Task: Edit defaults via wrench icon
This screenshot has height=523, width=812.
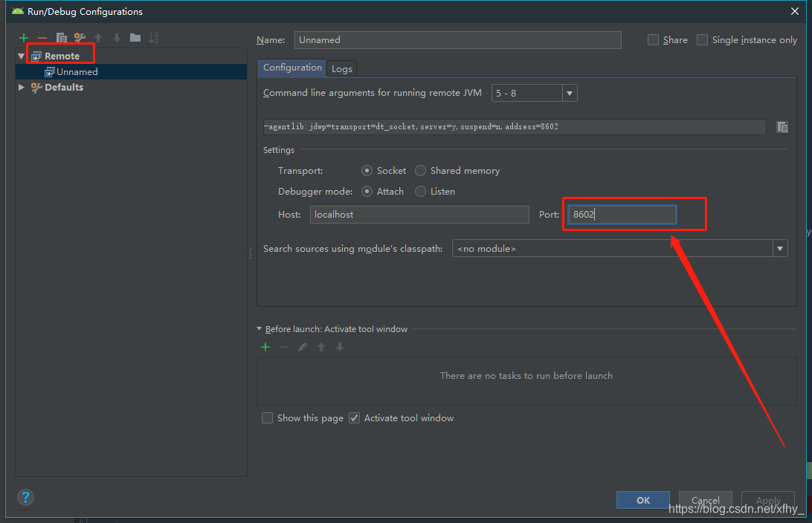Action: [80, 38]
